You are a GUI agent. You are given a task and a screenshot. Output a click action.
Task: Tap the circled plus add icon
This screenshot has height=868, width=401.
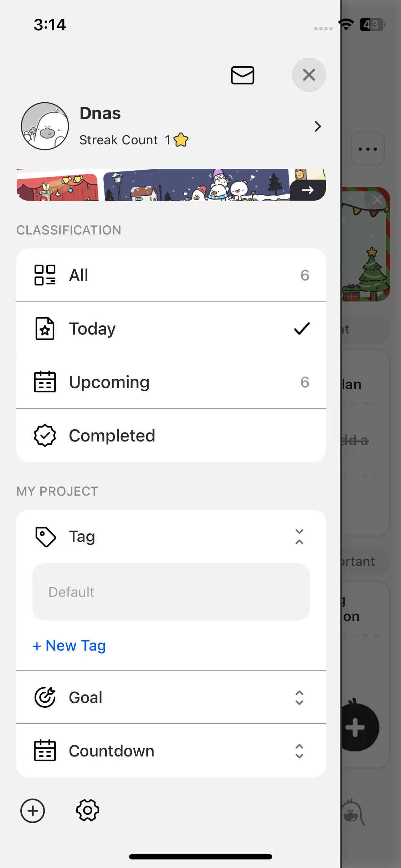(33, 811)
